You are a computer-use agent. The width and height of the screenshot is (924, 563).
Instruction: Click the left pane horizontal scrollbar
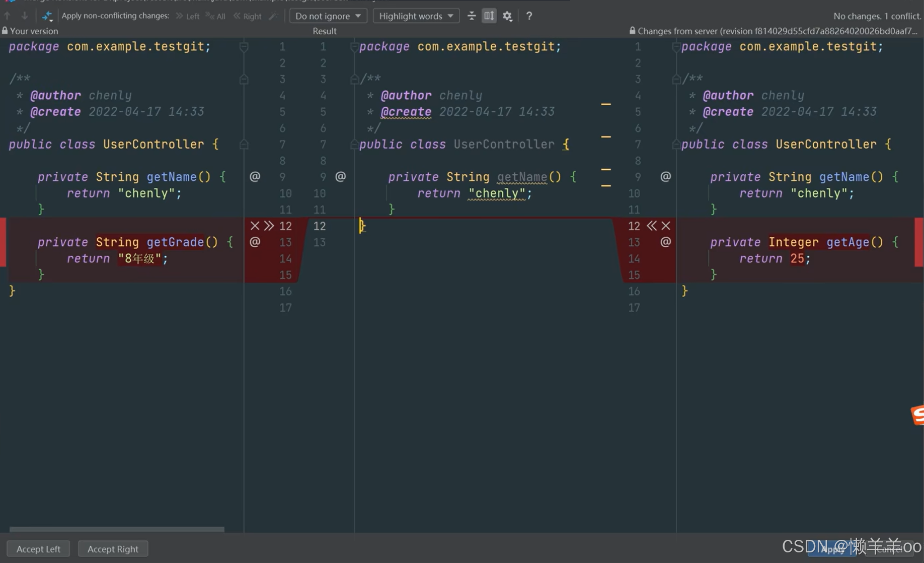117,529
